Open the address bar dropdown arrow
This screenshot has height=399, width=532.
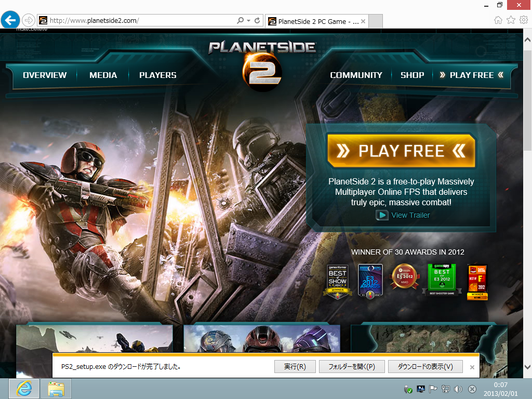pyautogui.click(x=249, y=20)
